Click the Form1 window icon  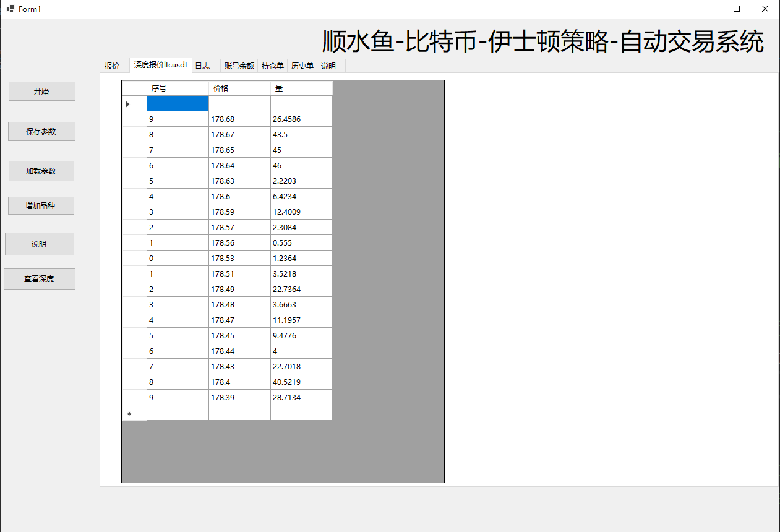point(10,9)
